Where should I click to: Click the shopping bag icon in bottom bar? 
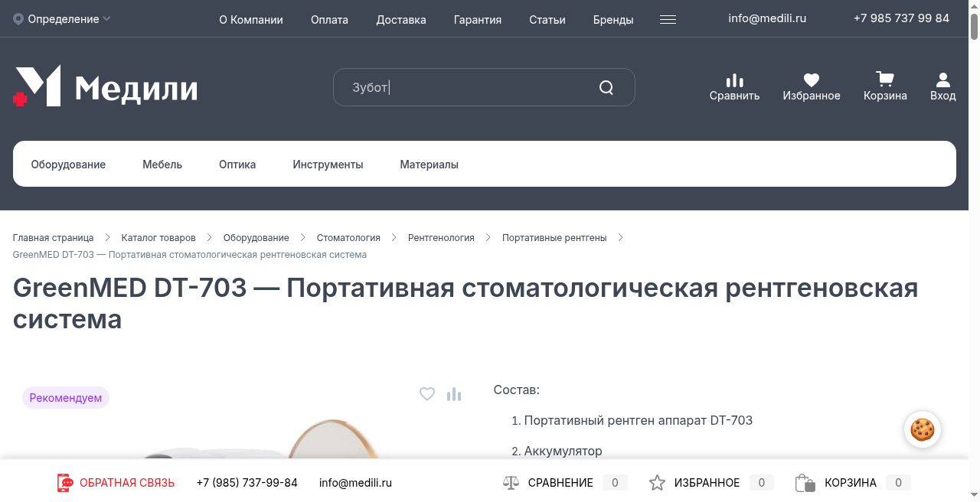[805, 483]
